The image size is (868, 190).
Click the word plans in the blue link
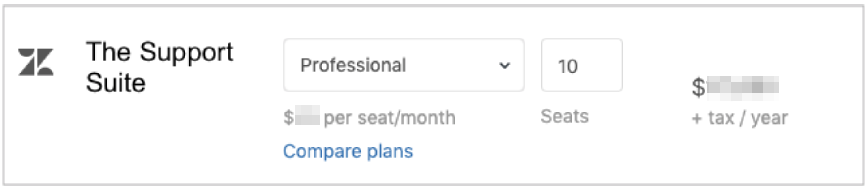click(x=390, y=151)
